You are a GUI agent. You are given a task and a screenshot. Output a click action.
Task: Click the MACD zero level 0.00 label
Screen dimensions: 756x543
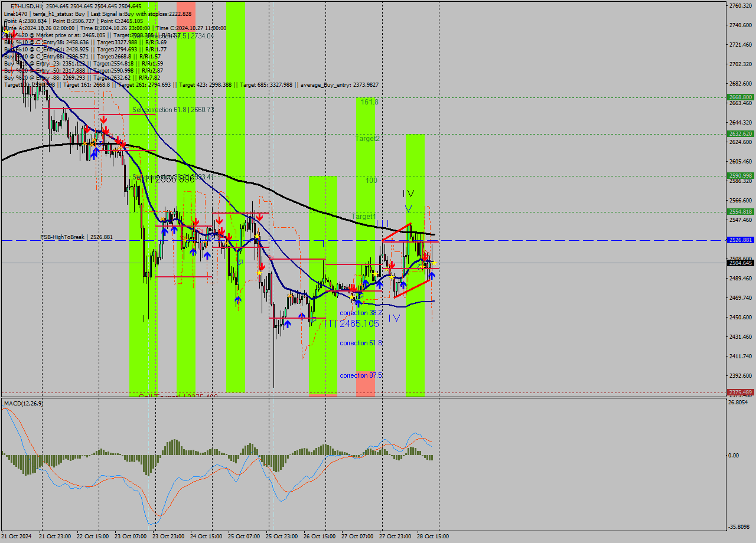pyautogui.click(x=735, y=455)
